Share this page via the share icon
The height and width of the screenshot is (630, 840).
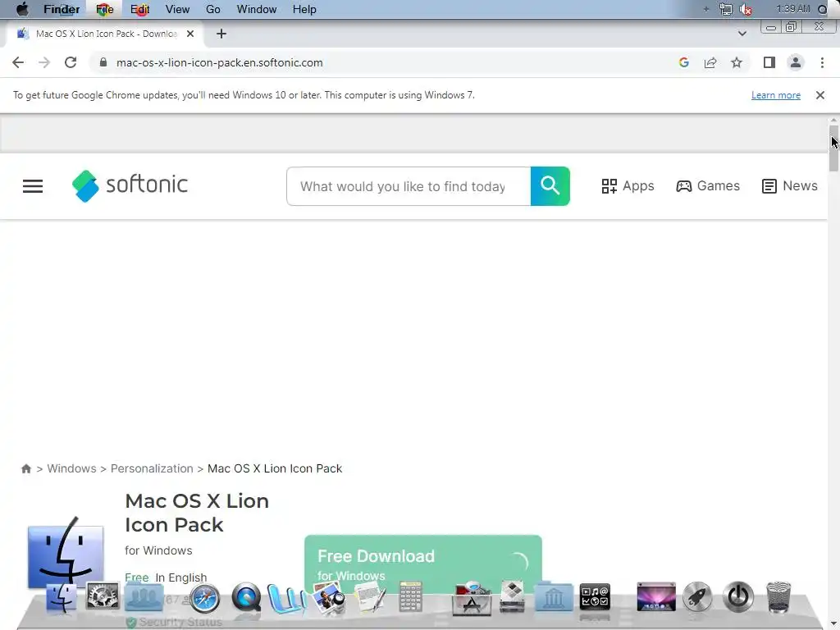point(710,62)
